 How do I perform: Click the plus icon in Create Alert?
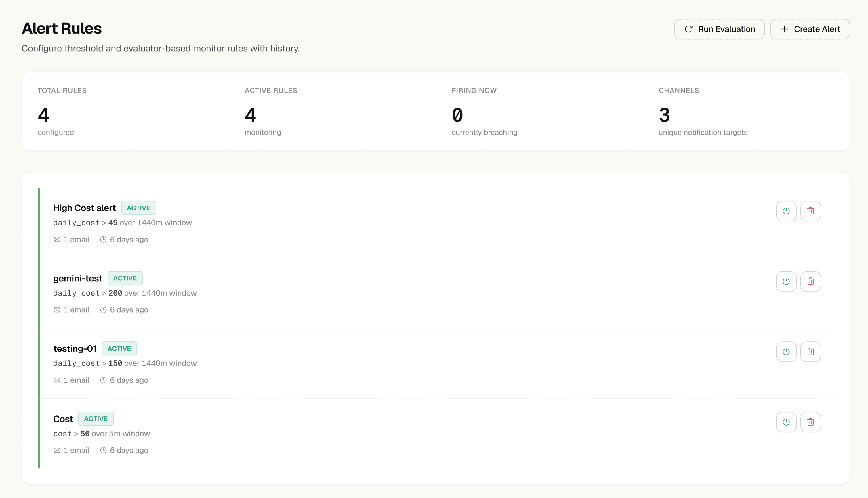[x=784, y=29]
